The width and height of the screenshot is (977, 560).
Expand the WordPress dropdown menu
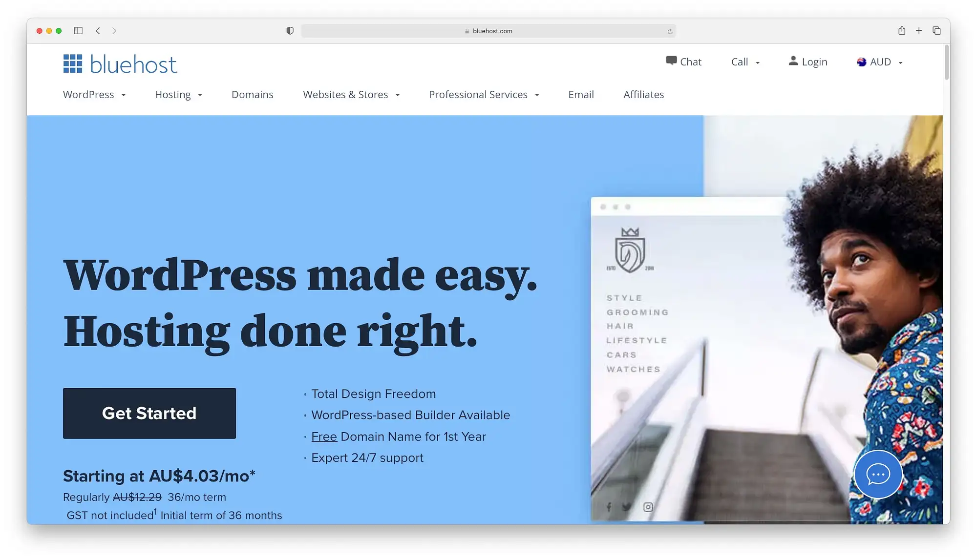click(x=94, y=95)
